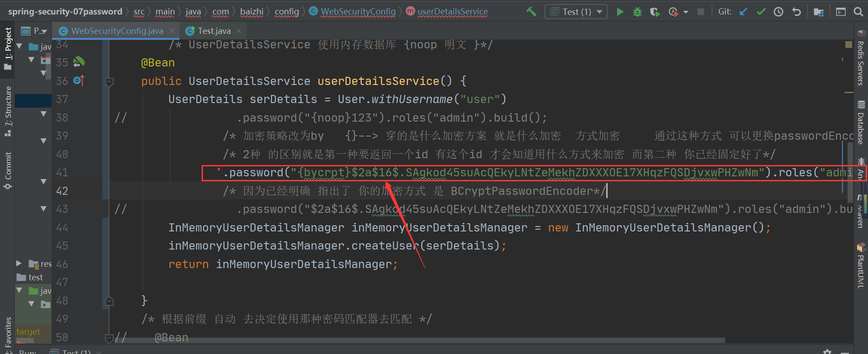This screenshot has height=354, width=868.
Task: Collapse the top jav folder in project tree
Action: (19, 46)
